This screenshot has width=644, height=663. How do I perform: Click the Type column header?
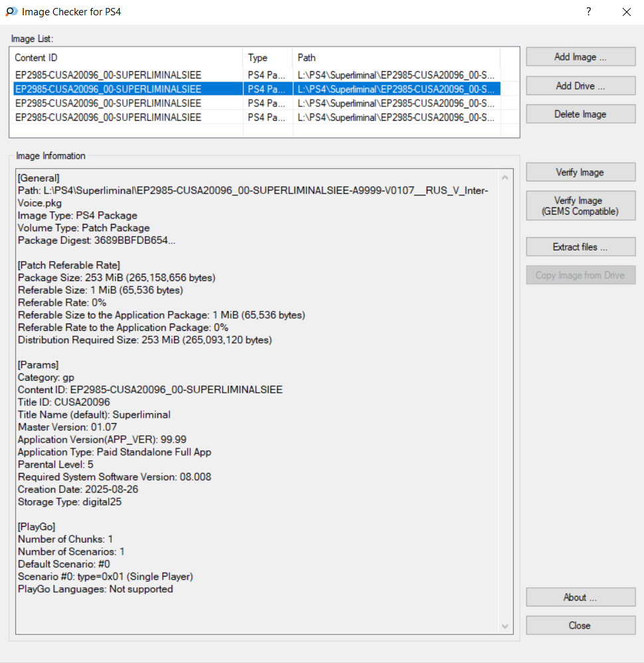(x=267, y=58)
